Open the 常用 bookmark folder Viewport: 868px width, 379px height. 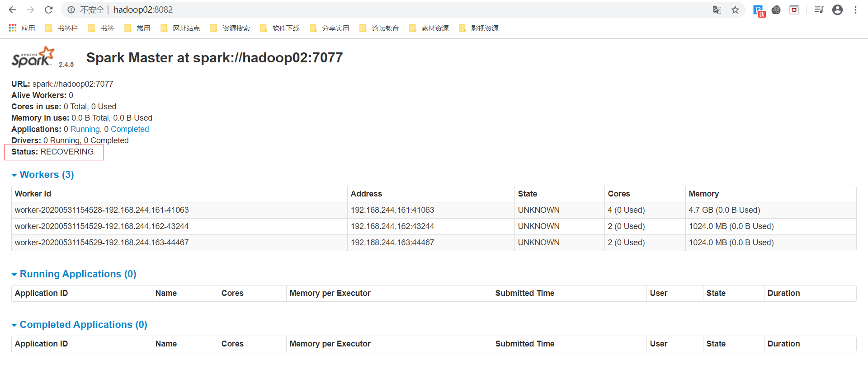pos(137,28)
